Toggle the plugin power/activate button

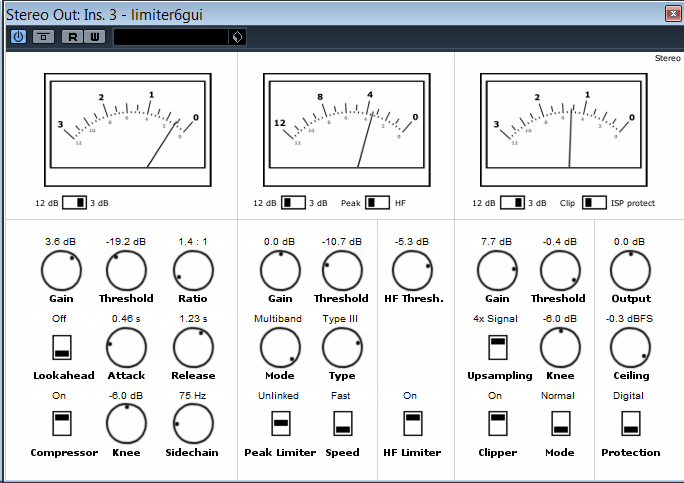[19, 37]
